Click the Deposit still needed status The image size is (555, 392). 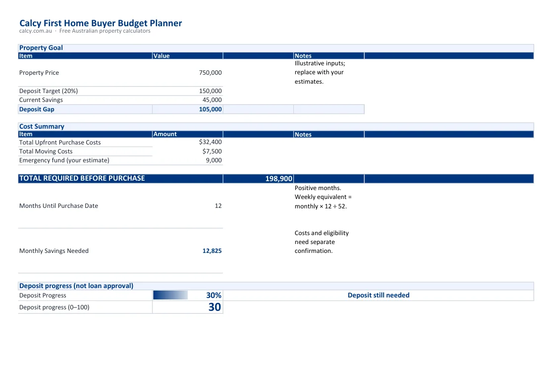379,295
